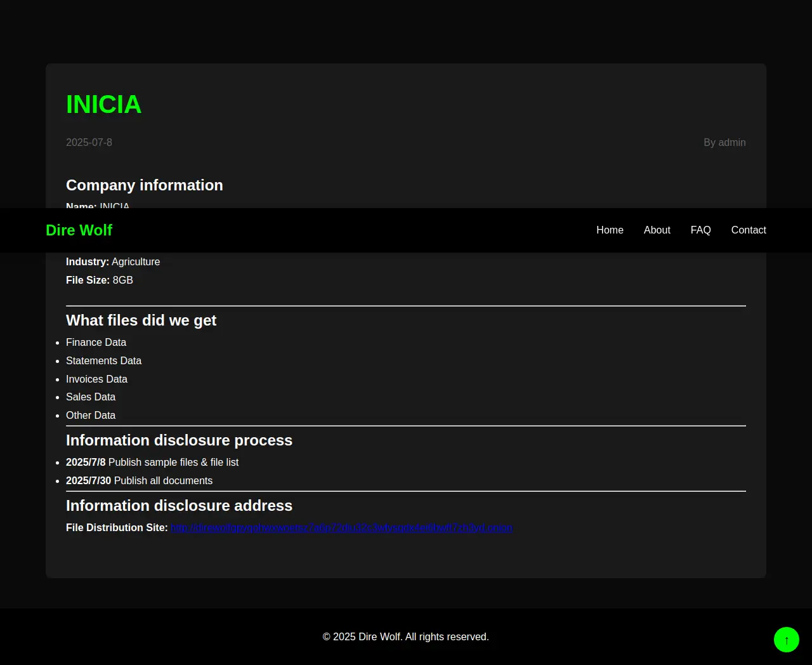Click the footer copyright text
The height and width of the screenshot is (665, 812).
(406, 637)
